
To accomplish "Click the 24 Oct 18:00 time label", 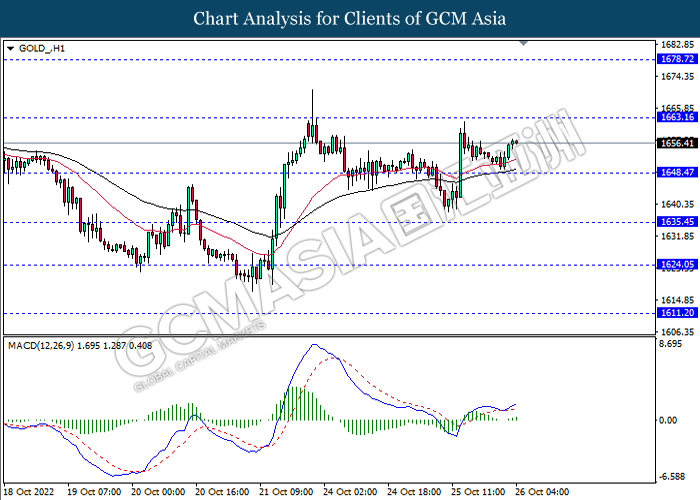I will pyautogui.click(x=414, y=492).
